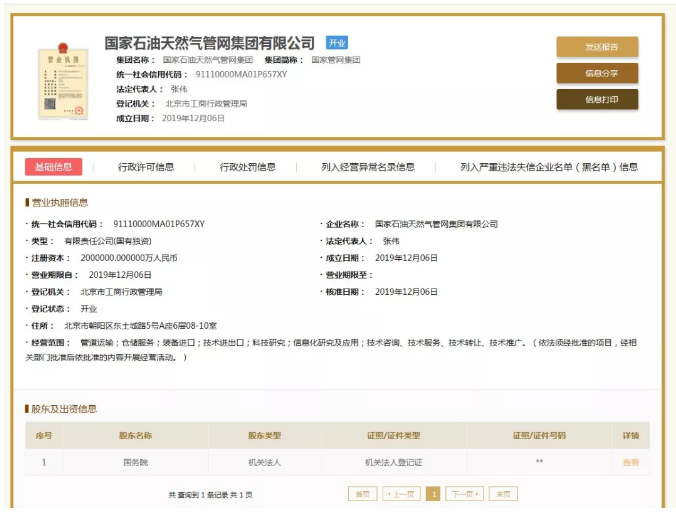Image resolution: width=676 pixels, height=512 pixels.
Task: Click the 股东名称 column header
Action: 135,436
